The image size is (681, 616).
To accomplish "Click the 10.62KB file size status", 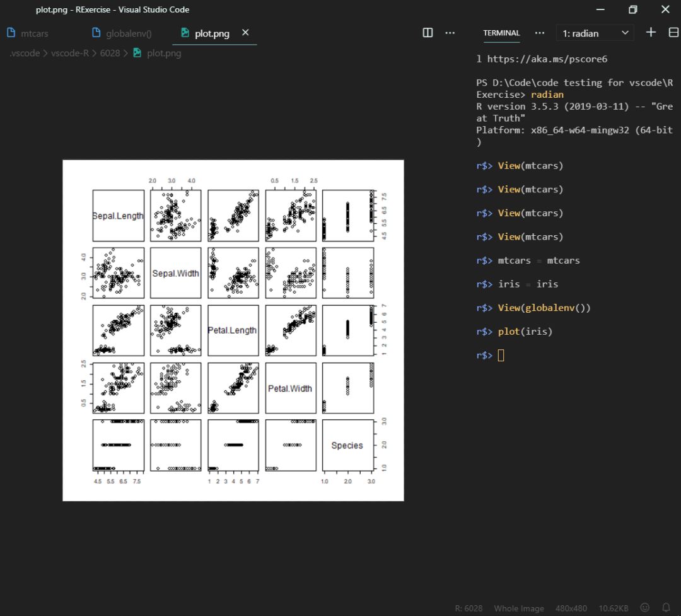I will [x=614, y=608].
